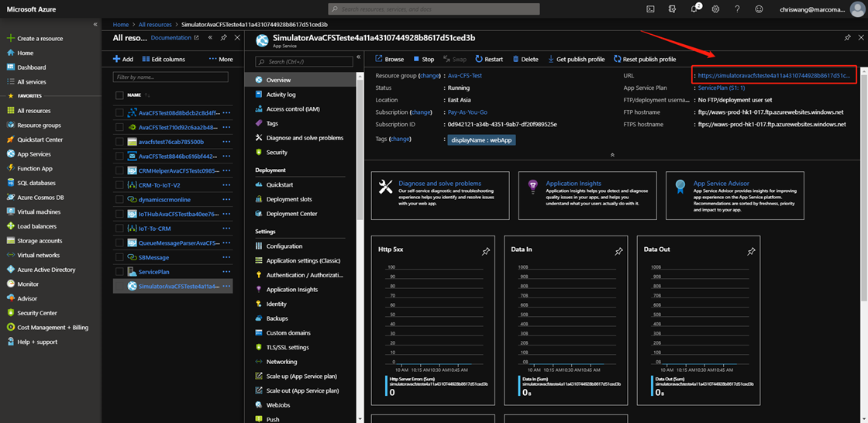
Task: Check the QueueMessageParserAvaCFS row checkbox
Action: point(119,242)
